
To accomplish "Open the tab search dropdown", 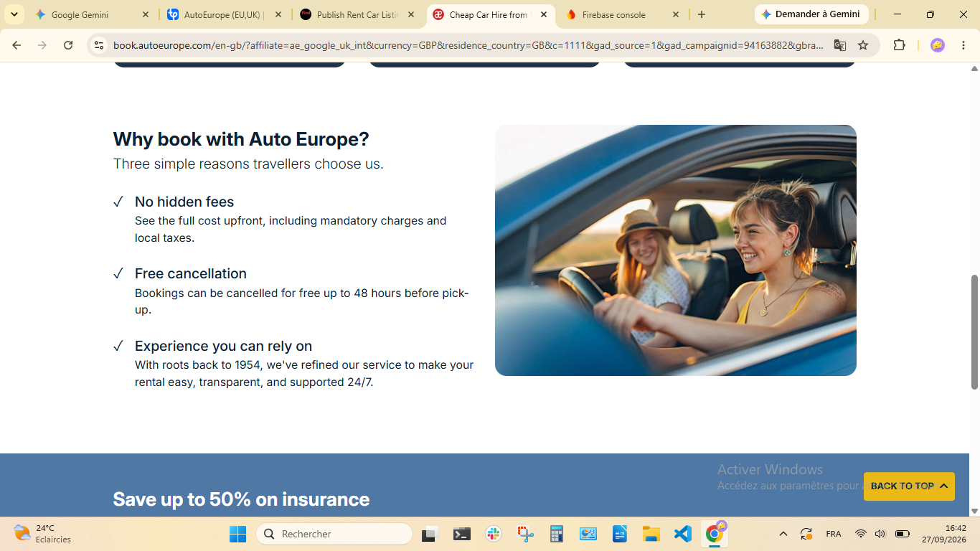I will click(14, 14).
